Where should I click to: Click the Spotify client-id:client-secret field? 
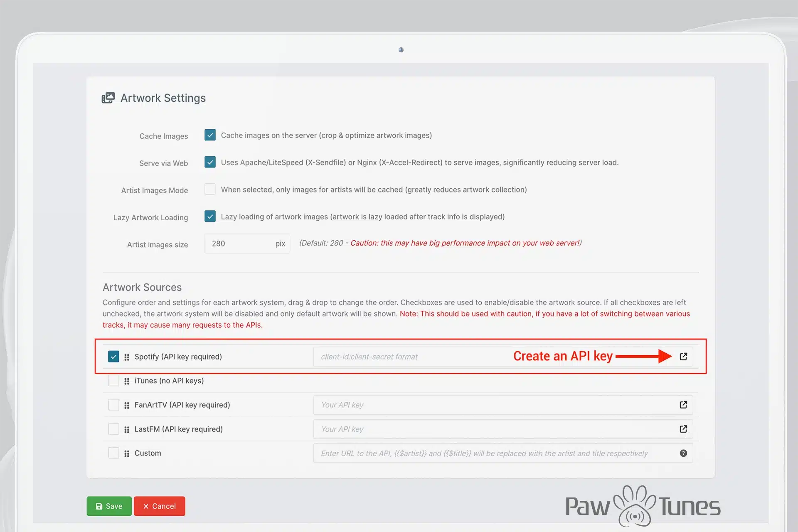click(x=503, y=357)
